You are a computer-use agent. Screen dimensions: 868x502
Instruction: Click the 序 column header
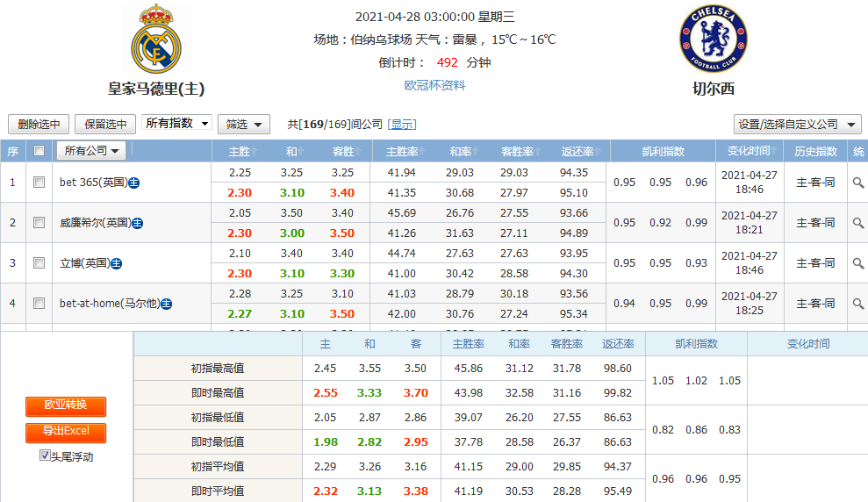[x=13, y=151]
